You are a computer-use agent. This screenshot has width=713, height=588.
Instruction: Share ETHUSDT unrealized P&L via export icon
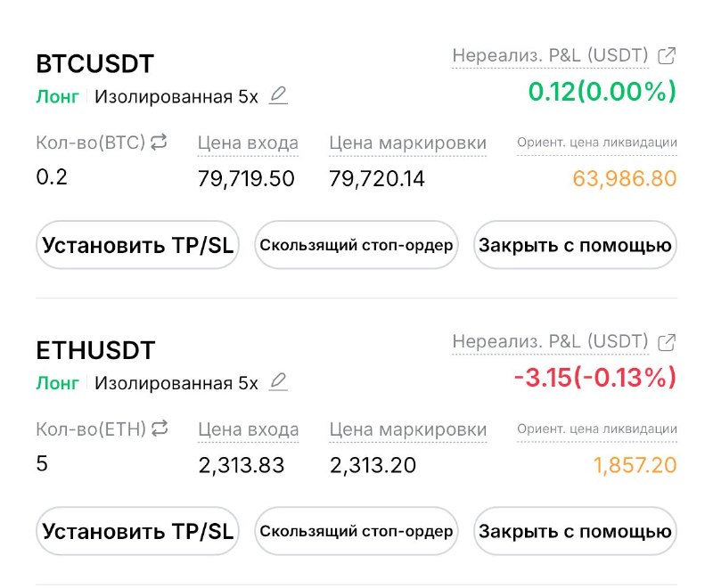pyautogui.click(x=667, y=342)
